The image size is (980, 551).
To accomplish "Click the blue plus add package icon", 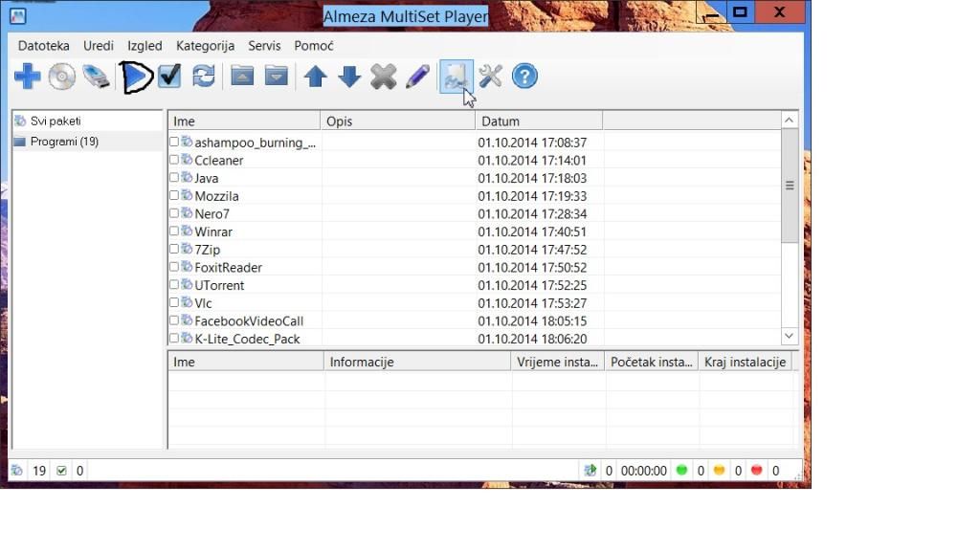I will click(28, 77).
